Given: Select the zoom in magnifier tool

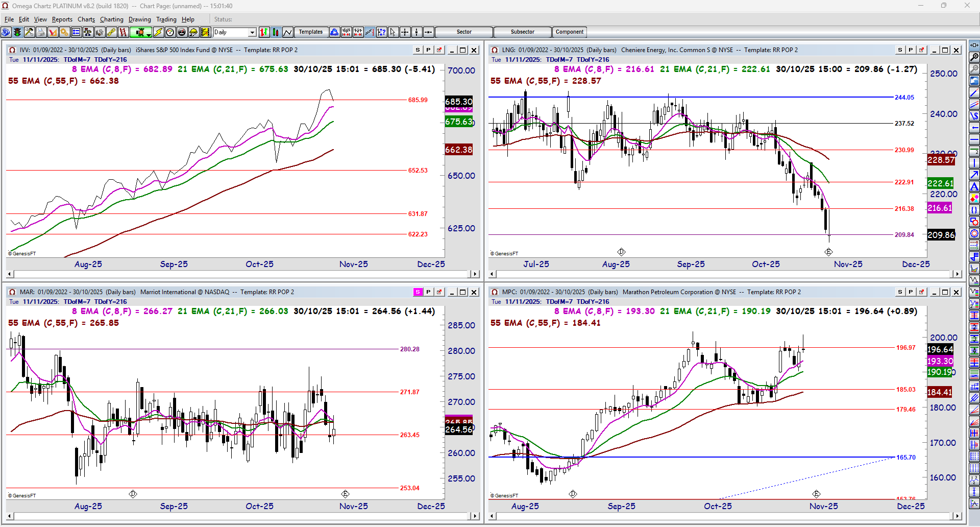Looking at the screenshot, I should [x=974, y=57].
